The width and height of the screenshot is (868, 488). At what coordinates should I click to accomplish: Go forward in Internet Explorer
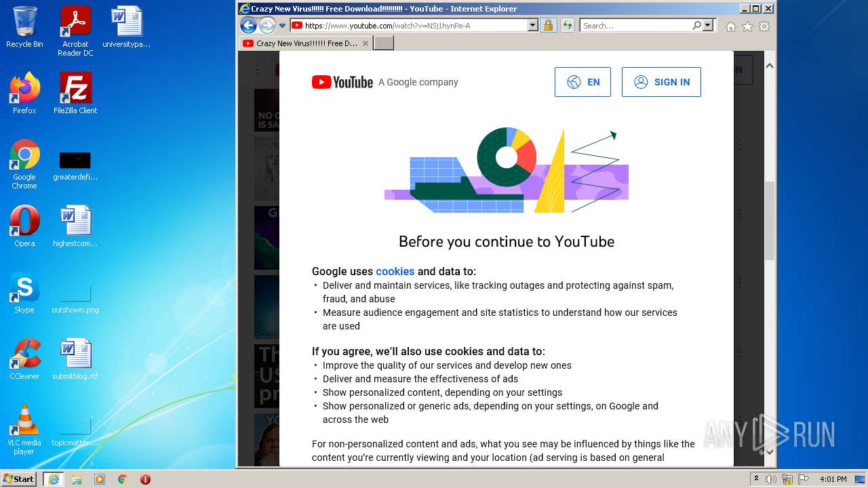(x=267, y=26)
